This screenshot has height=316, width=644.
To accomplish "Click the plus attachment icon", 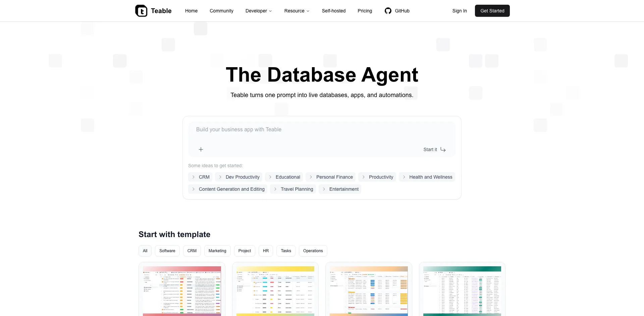I will pos(201,149).
